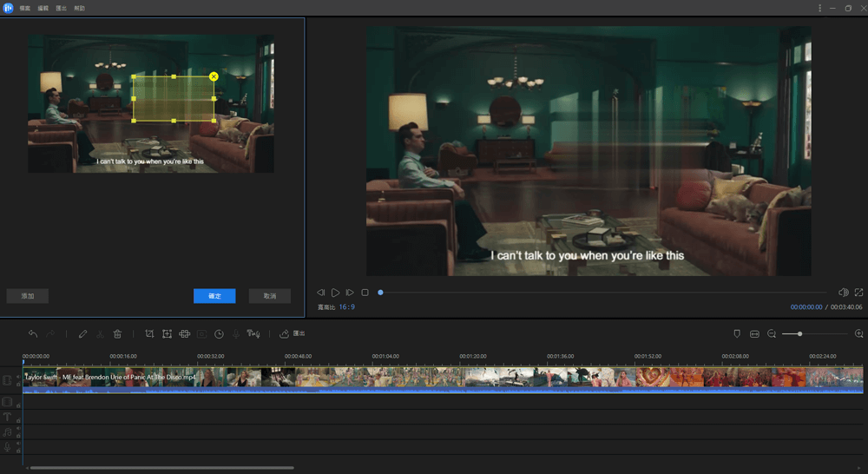Open the 編輯 menu
The image size is (868, 474).
tap(43, 8)
